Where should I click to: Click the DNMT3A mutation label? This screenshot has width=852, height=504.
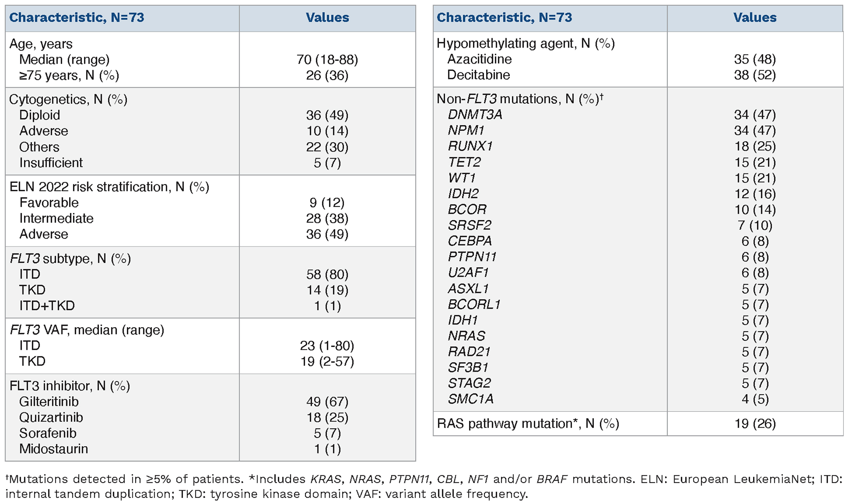click(475, 114)
